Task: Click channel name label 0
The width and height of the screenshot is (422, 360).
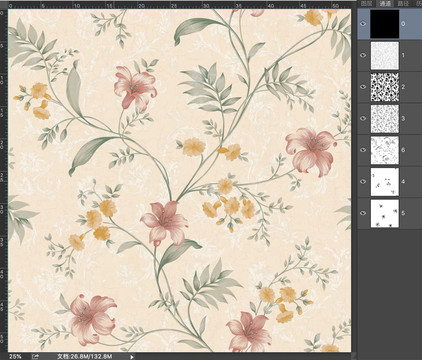Action: [x=403, y=24]
